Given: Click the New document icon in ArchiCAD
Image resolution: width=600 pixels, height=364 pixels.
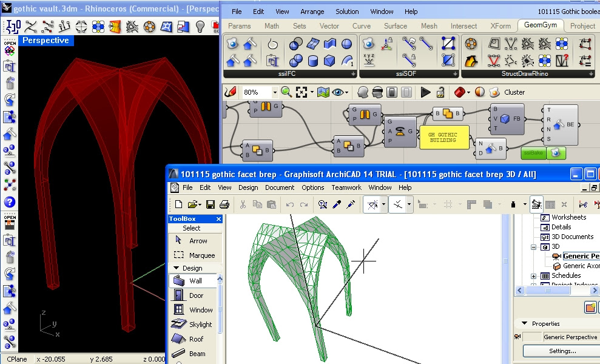Looking at the screenshot, I should [x=178, y=204].
